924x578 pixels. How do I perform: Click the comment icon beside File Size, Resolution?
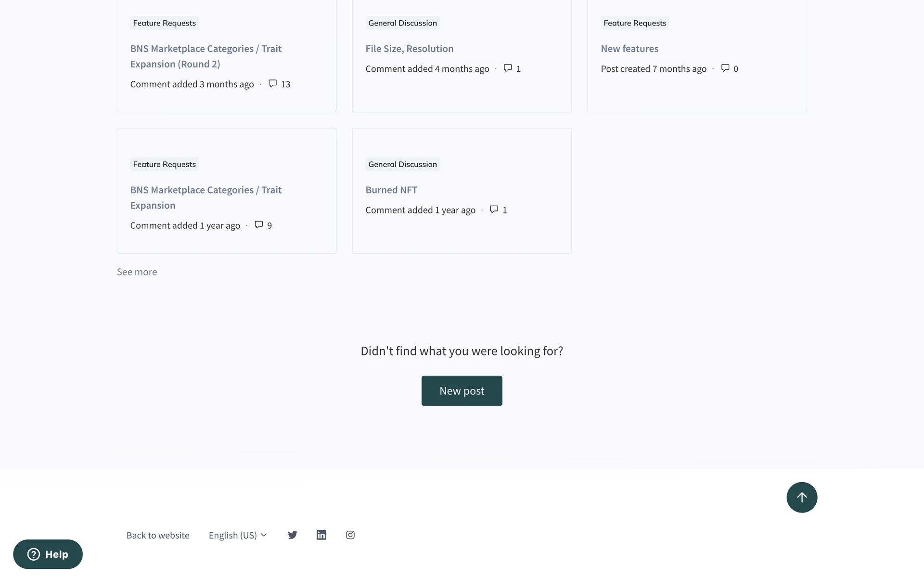click(508, 68)
